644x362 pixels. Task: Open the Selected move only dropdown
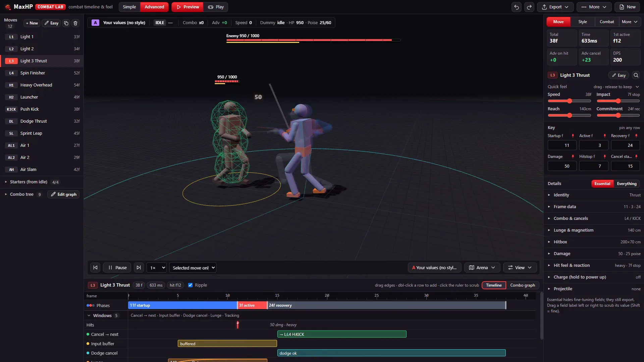193,267
